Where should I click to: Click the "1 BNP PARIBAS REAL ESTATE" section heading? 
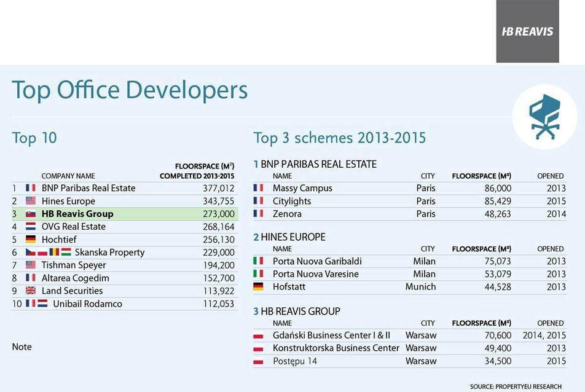tap(315, 164)
